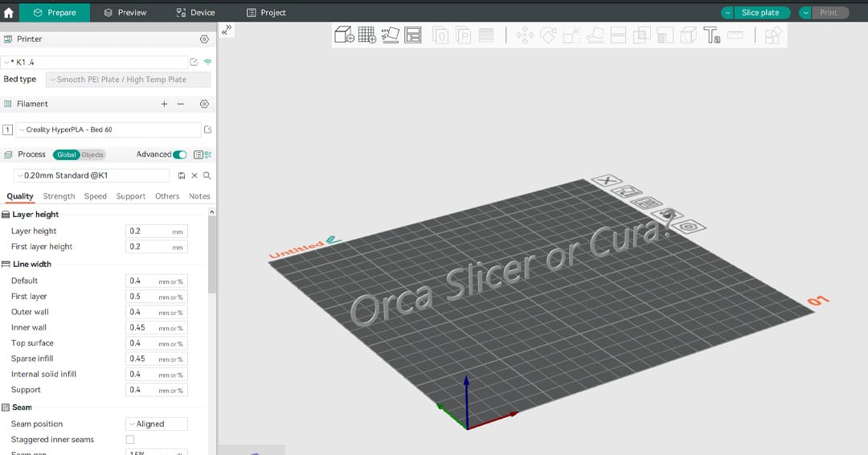Open the 0.20mm Standard @K1 preset dropdown
Image resolution: width=868 pixels, height=455 pixels.
(92, 175)
